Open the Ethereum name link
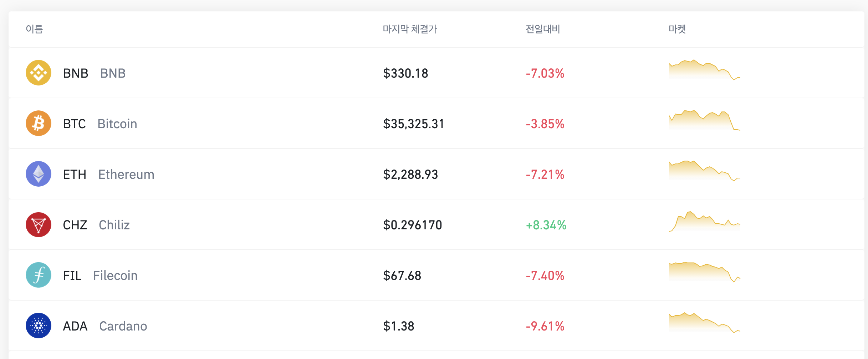The height and width of the screenshot is (359, 868). pos(126,174)
